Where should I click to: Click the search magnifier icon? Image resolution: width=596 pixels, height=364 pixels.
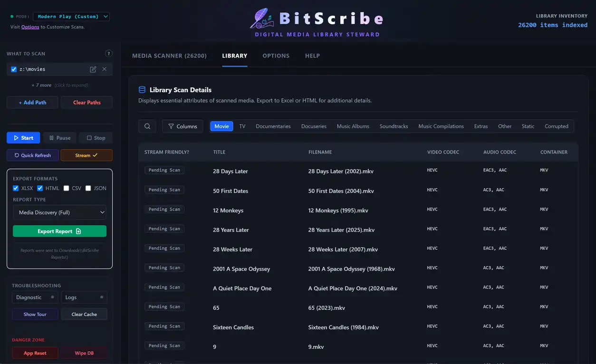coord(147,126)
